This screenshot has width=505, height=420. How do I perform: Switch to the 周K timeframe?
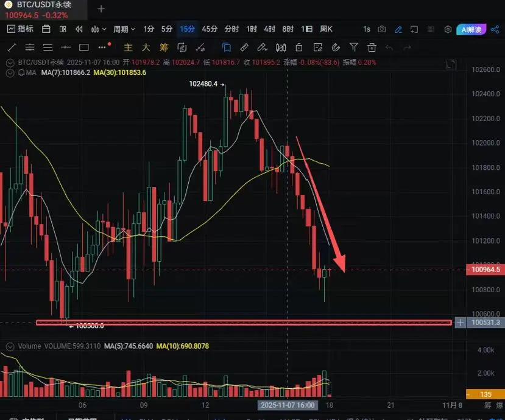[326, 29]
